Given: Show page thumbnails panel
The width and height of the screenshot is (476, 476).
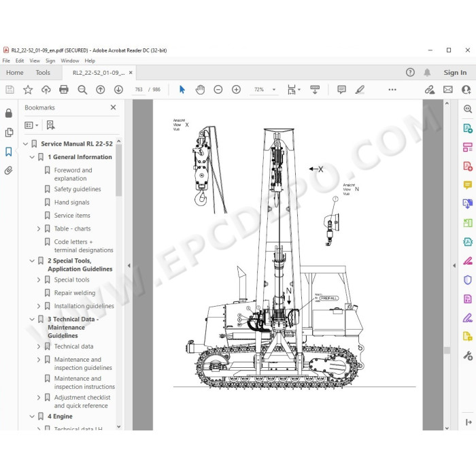Looking at the screenshot, I should (x=9, y=133).
